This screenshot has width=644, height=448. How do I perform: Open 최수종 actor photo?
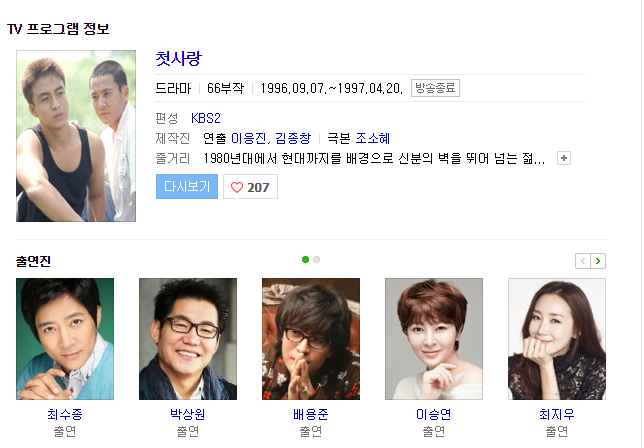tap(65, 339)
